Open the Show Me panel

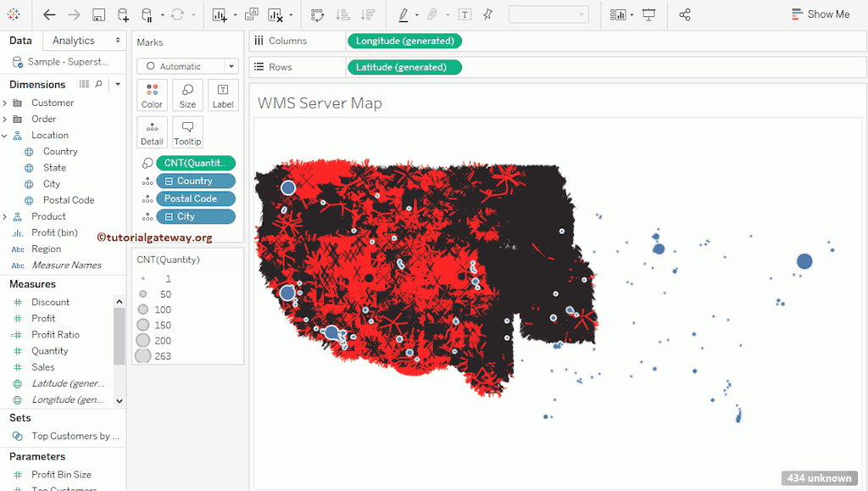pos(821,14)
